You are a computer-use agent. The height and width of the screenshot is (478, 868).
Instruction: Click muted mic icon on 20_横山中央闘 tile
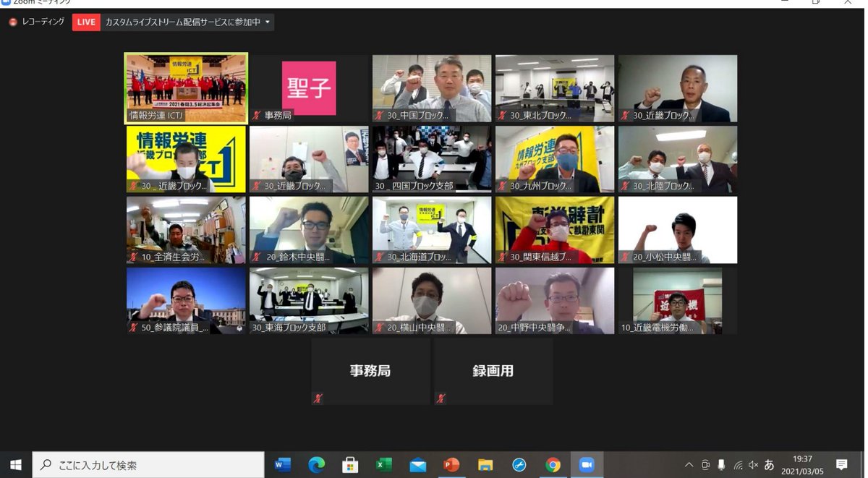(380, 328)
